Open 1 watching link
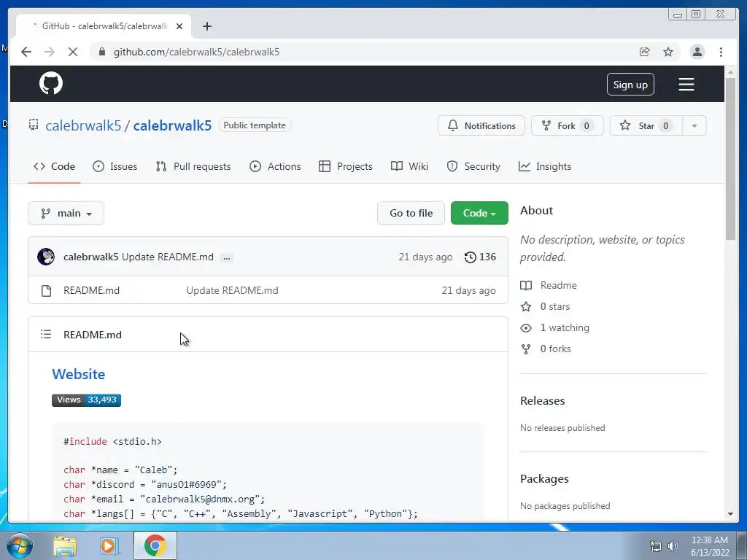Screen dimensions: 747x560 click(x=565, y=327)
